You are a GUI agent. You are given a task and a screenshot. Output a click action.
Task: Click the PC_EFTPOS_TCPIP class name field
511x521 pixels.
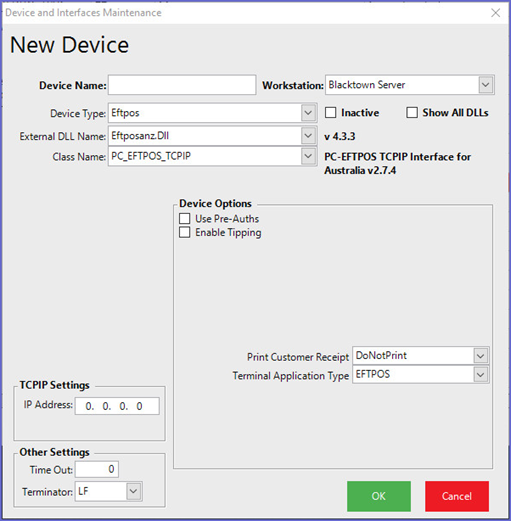(205, 156)
